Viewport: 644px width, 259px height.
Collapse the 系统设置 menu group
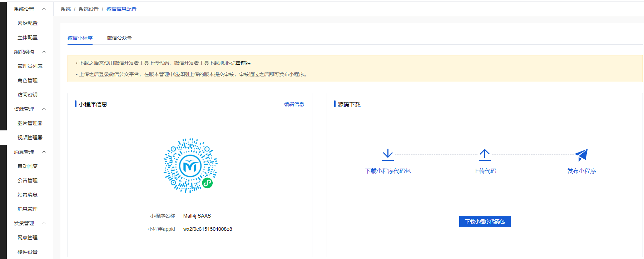point(44,9)
